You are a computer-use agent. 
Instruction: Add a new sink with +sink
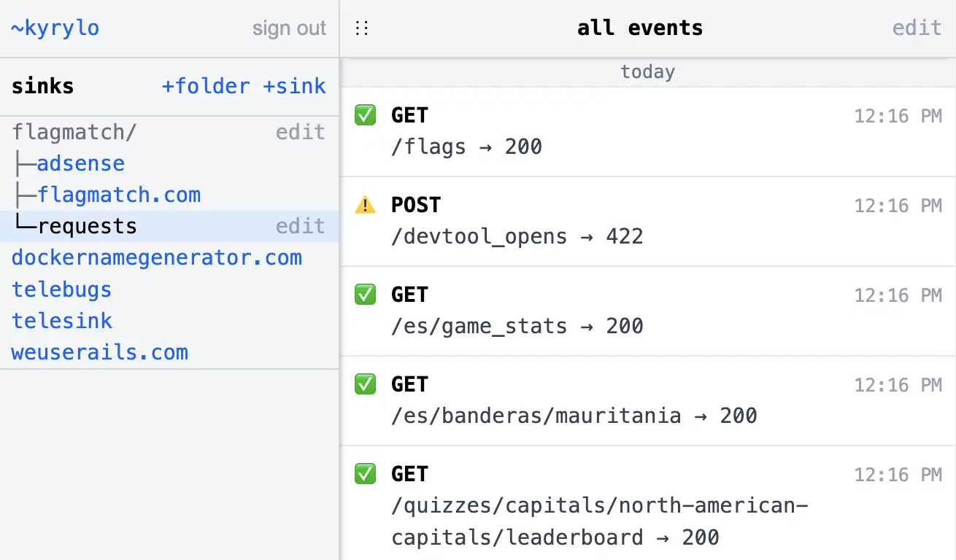click(295, 86)
